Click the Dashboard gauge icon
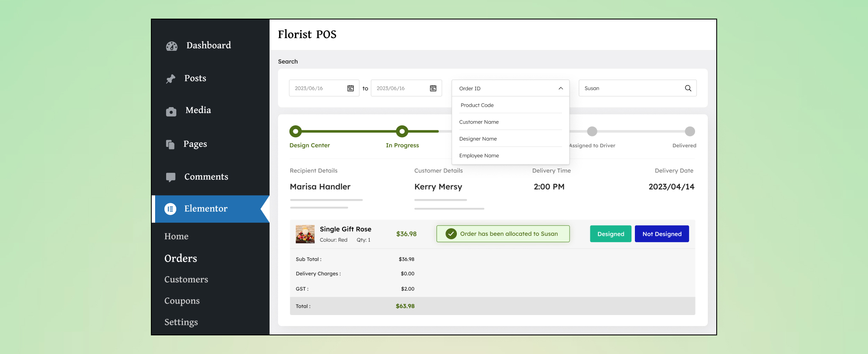The height and width of the screenshot is (354, 868). click(172, 46)
